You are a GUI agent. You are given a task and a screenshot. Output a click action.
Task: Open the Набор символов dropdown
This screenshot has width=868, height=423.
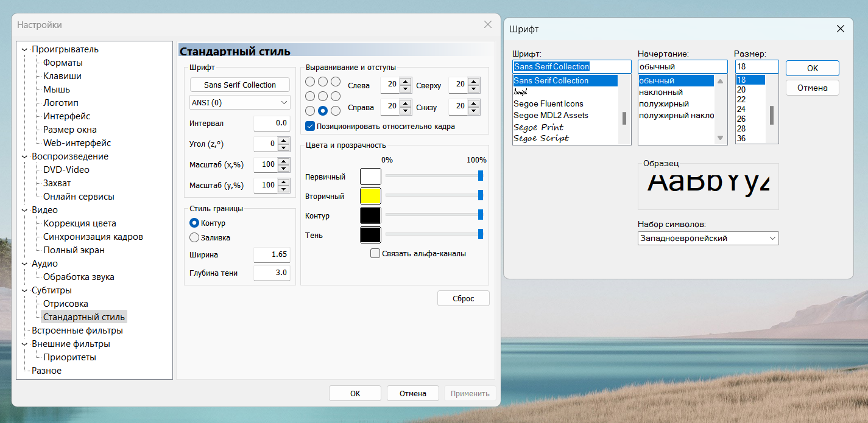coord(708,238)
